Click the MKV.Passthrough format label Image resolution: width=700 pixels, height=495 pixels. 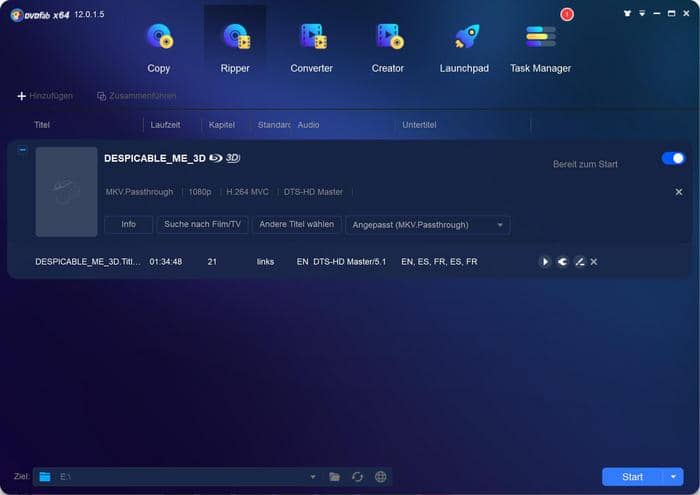(139, 192)
